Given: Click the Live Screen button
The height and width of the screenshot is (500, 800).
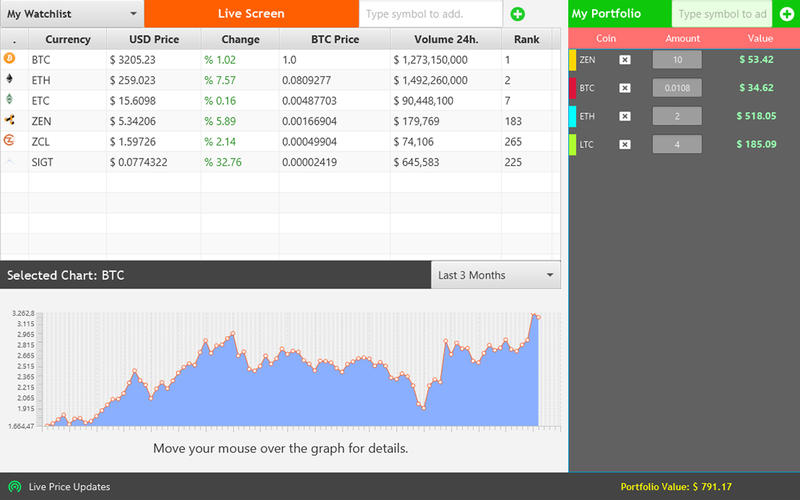Looking at the screenshot, I should (251, 14).
